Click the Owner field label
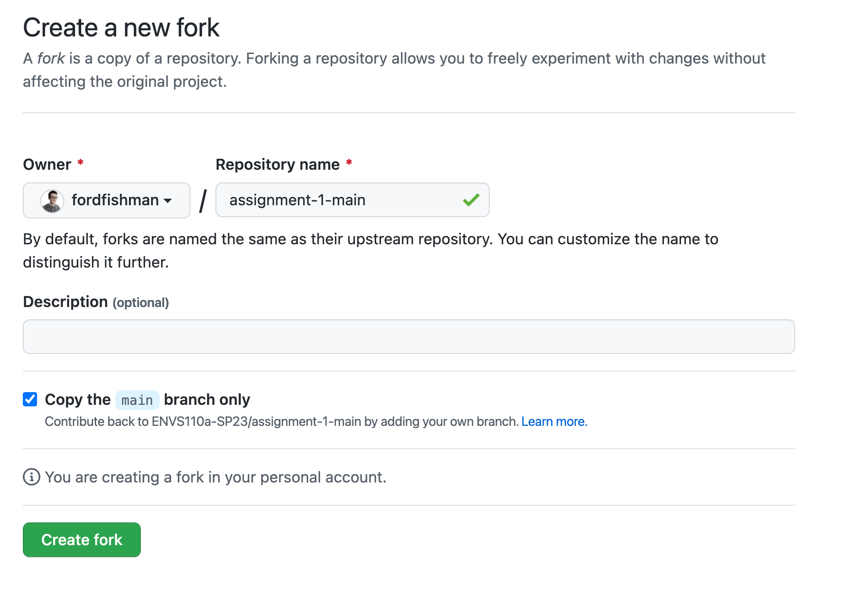 point(47,164)
